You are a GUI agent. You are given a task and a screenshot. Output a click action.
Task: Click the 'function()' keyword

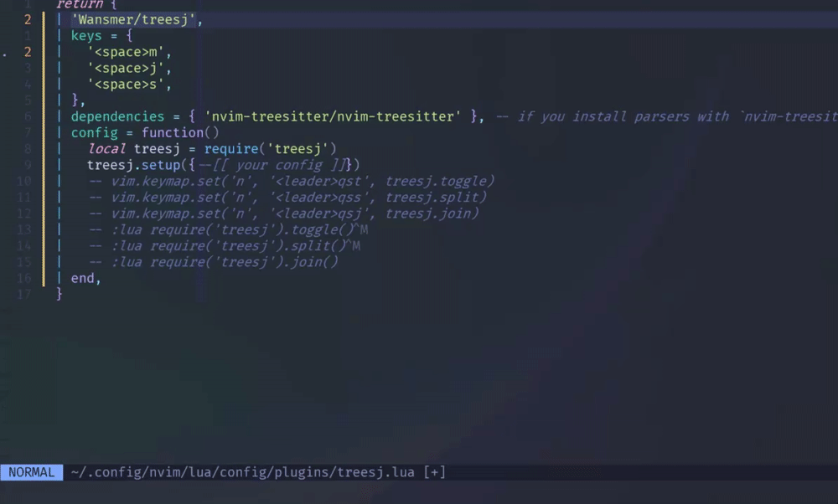pos(180,132)
